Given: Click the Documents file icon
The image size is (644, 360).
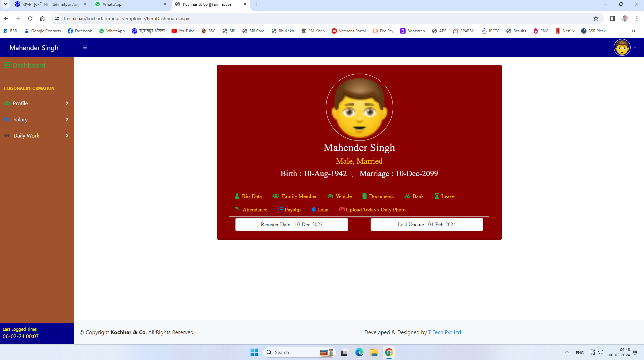Looking at the screenshot, I should tap(364, 196).
